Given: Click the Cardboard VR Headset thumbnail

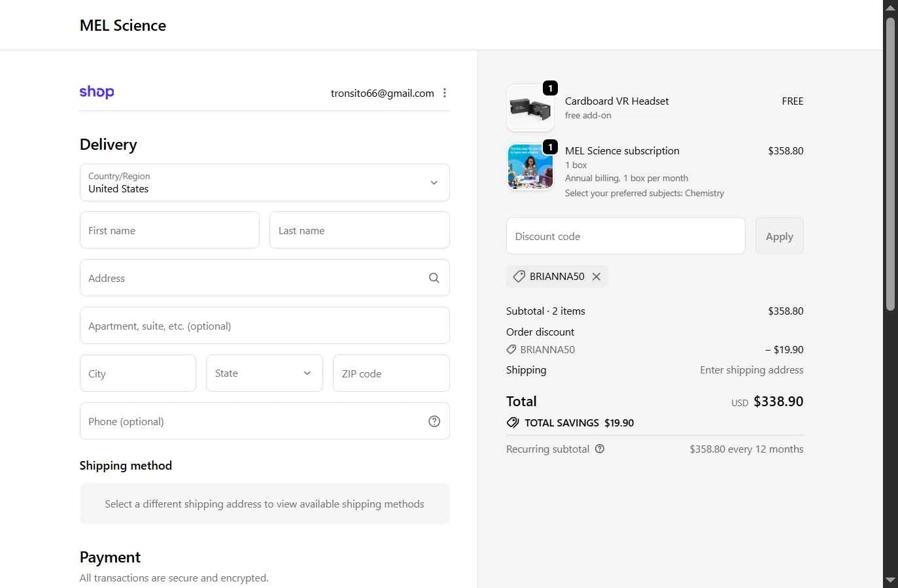Looking at the screenshot, I should pyautogui.click(x=530, y=108).
